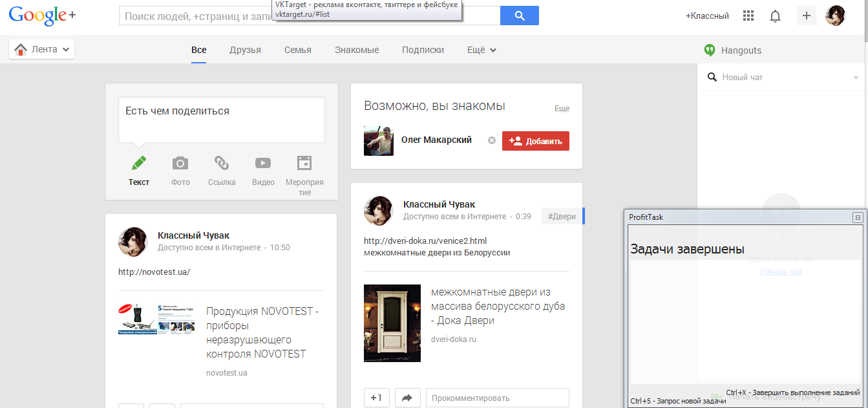Click the #Двери hashtag
868x408 pixels.
(562, 217)
